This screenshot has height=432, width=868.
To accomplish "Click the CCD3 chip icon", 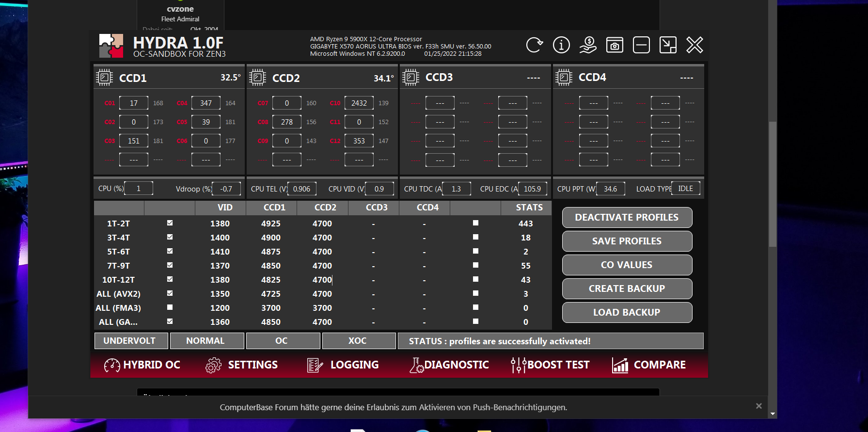I will 410,78.
